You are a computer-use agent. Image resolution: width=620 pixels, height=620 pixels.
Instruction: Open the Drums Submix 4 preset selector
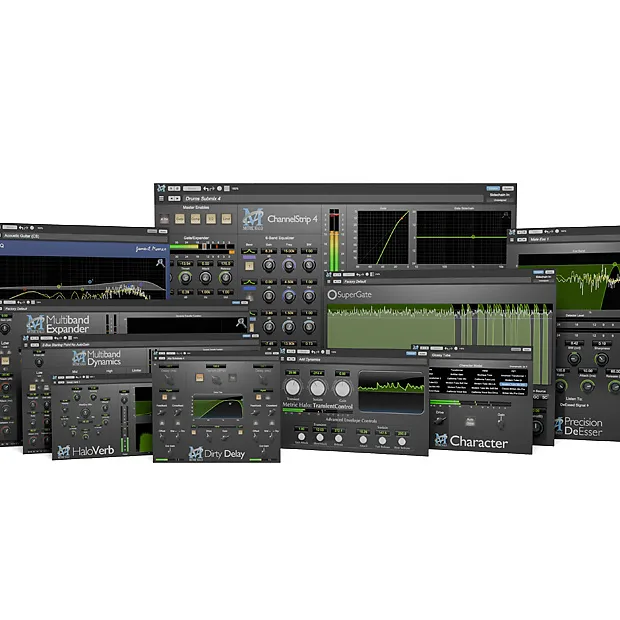coord(332,198)
